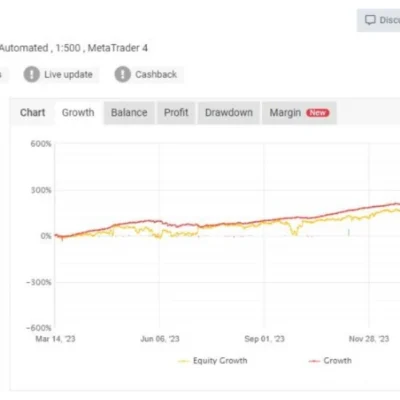Click the Sep 01, '23 date label
This screenshot has height=400, width=400.
[264, 339]
